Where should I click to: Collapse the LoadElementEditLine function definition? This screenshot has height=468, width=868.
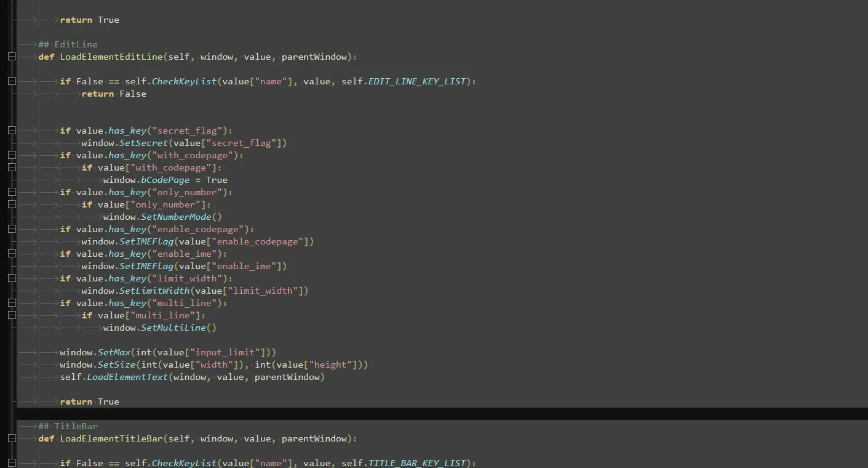coord(12,57)
